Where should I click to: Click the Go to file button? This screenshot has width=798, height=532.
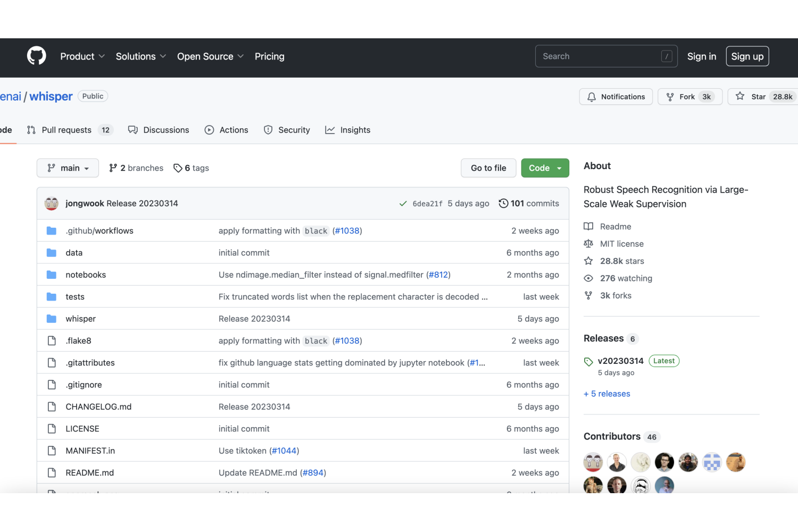(488, 168)
